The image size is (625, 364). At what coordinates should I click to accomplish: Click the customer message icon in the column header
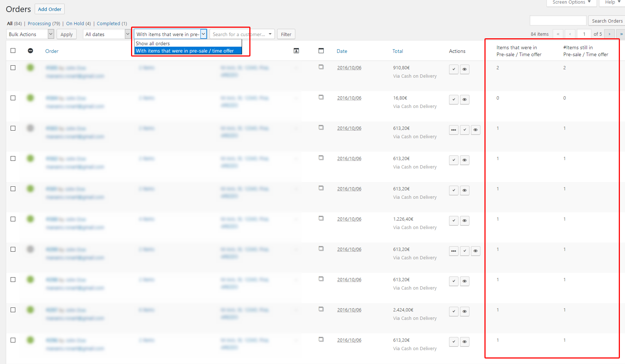pos(296,51)
